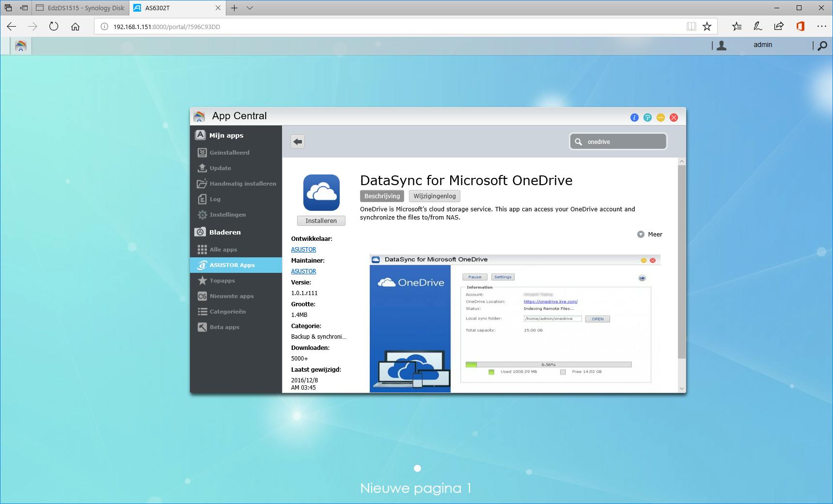Go to the browser home page

(75, 27)
